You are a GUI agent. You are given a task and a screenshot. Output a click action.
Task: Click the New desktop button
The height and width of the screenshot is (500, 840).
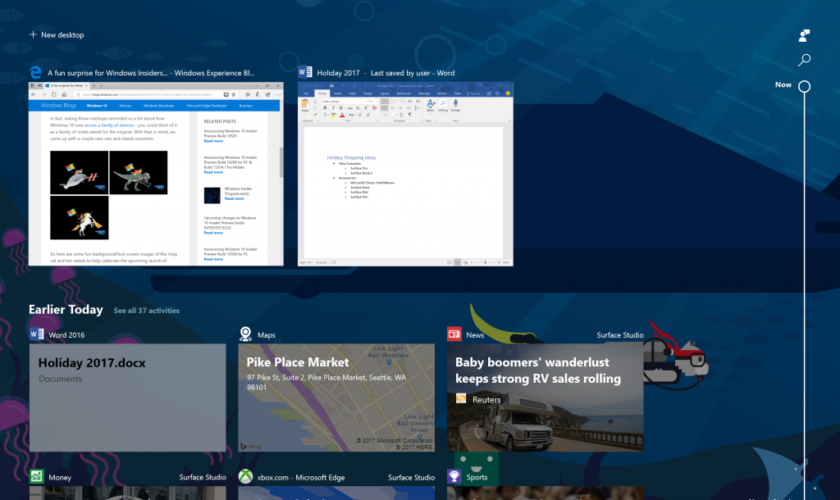coord(57,35)
